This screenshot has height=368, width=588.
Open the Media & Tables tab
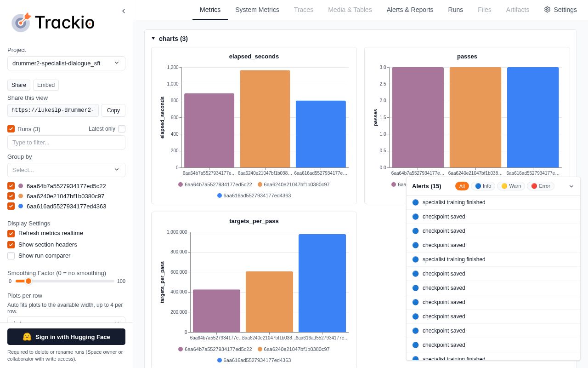pyautogui.click(x=350, y=10)
